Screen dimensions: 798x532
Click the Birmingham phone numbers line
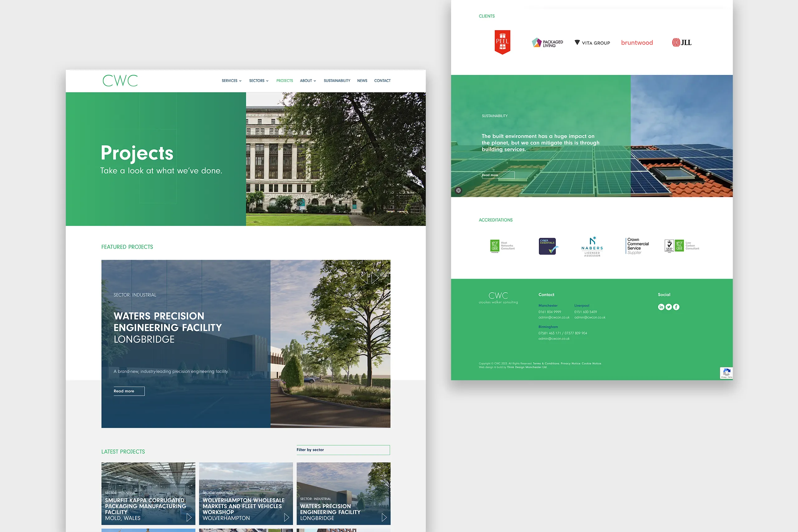tap(563, 333)
